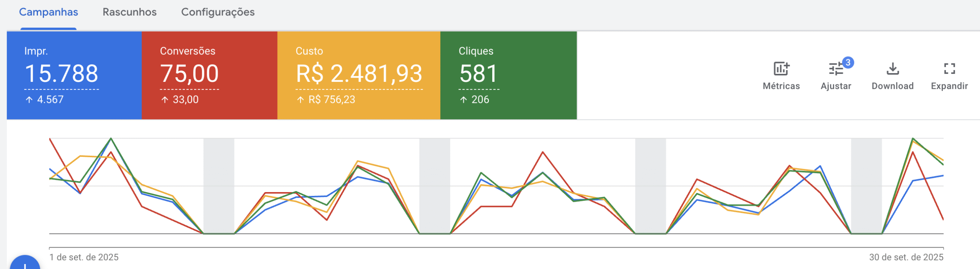This screenshot has width=980, height=269.
Task: Select the Campanhas tab
Action: (x=49, y=12)
